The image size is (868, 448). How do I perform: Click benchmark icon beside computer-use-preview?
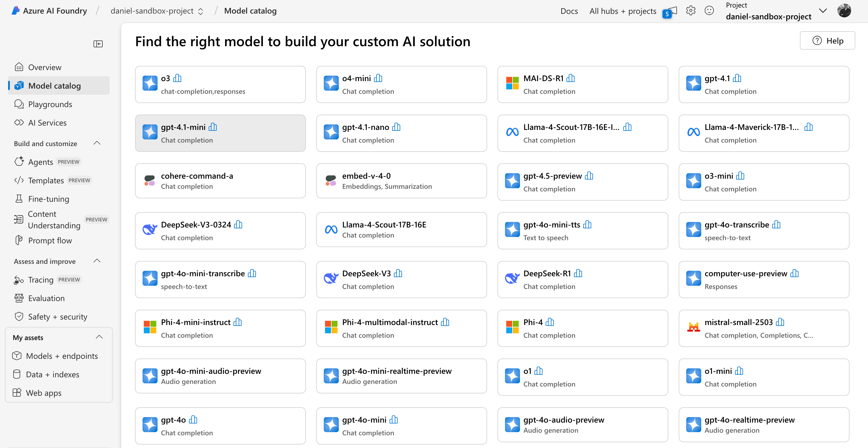794,273
